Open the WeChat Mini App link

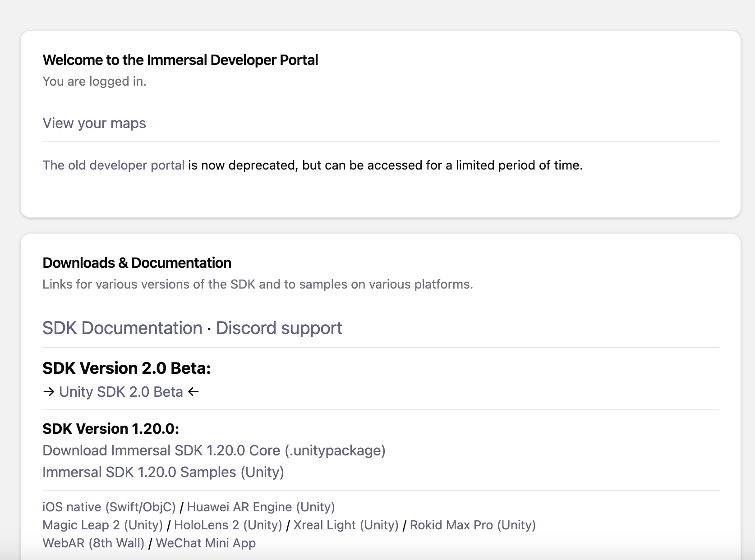206,543
